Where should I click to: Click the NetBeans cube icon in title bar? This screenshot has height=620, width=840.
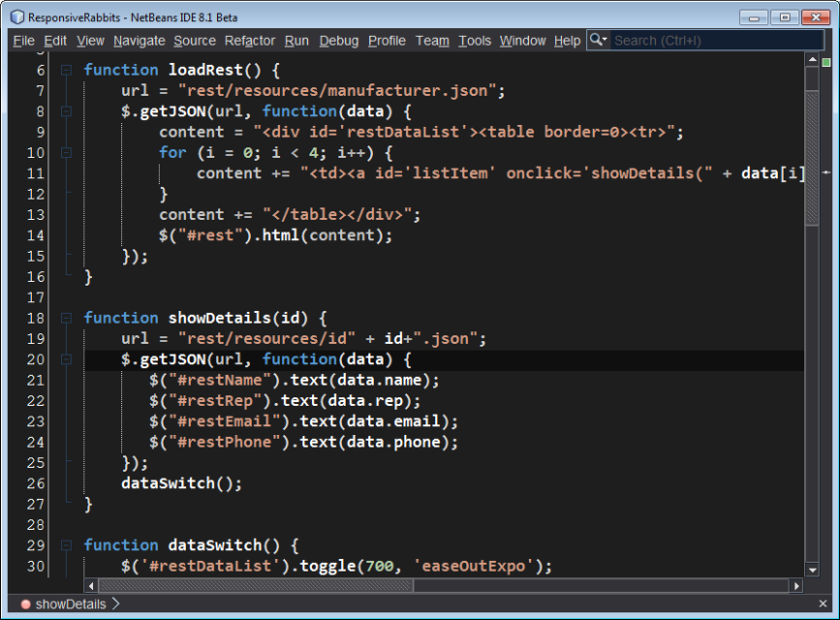click(16, 17)
